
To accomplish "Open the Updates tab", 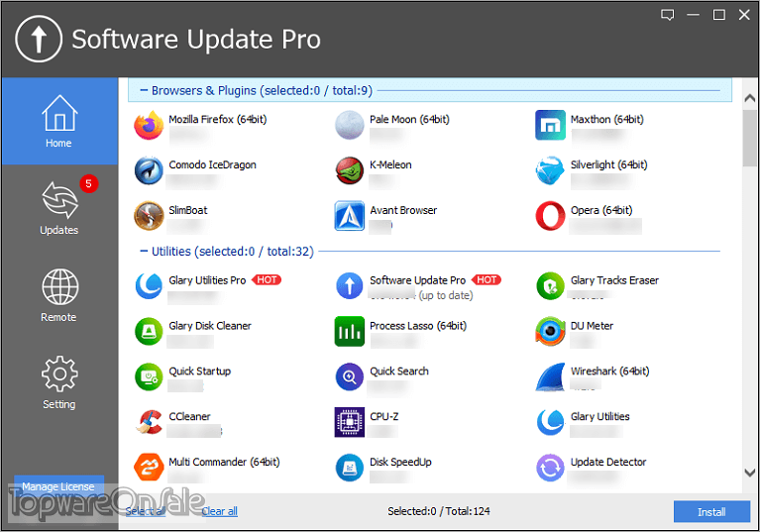I will point(59,208).
